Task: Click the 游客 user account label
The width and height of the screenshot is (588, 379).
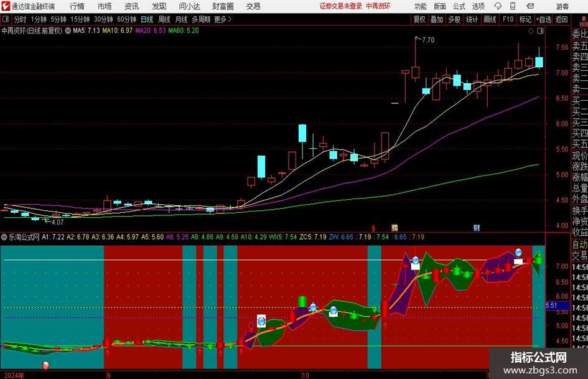Action: [x=562, y=6]
